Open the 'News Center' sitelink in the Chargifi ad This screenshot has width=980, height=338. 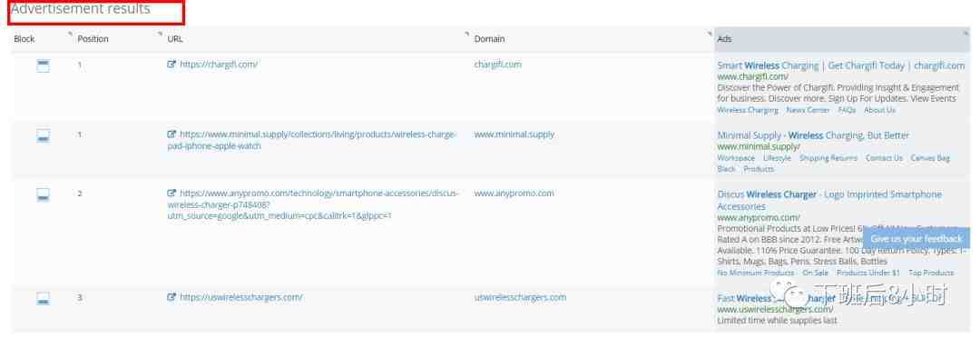808,110
